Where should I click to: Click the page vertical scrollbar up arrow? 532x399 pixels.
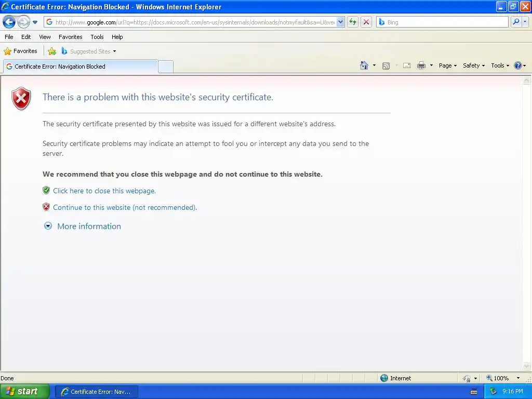point(527,81)
